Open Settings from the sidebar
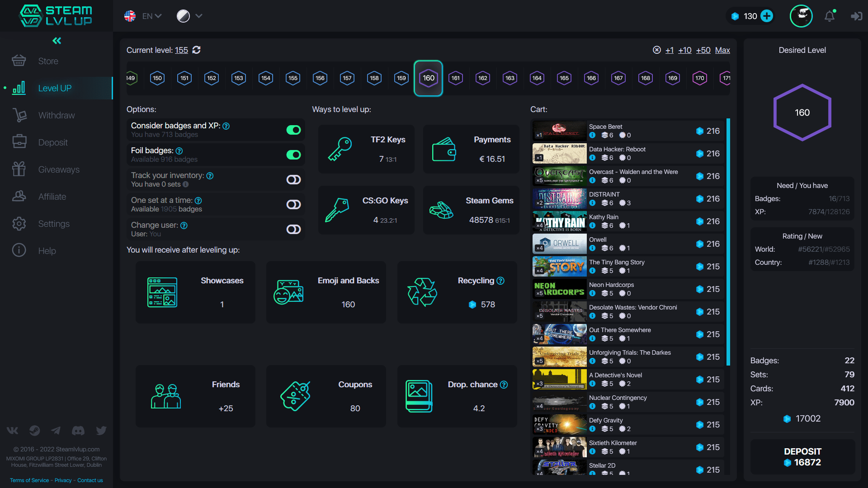The width and height of the screenshot is (868, 488). click(x=54, y=224)
